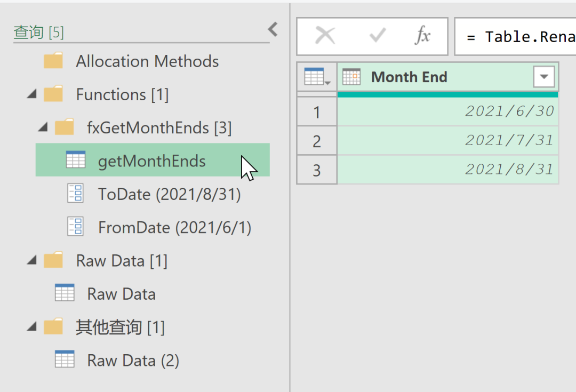Collapse the Raw Data folder group
The height and width of the screenshot is (392, 576).
coord(32,261)
